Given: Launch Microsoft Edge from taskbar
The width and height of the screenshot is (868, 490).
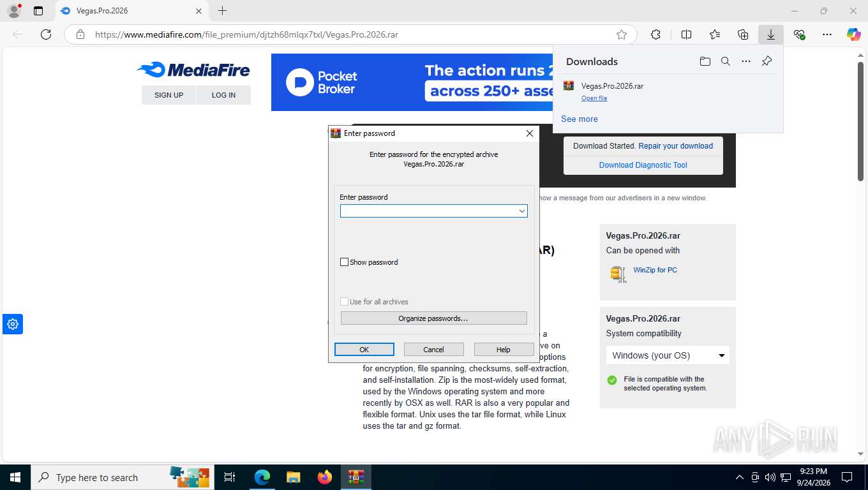Looking at the screenshot, I should [x=262, y=477].
